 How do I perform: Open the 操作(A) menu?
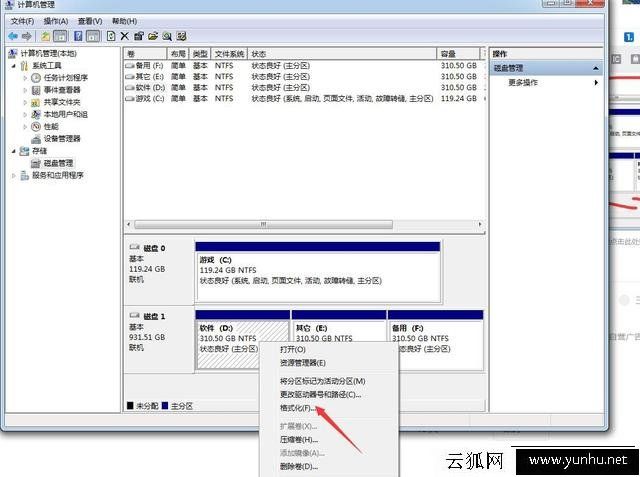click(x=56, y=21)
